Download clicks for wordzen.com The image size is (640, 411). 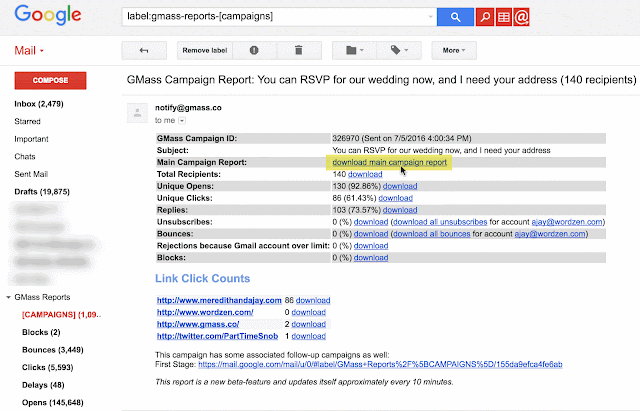(309, 312)
